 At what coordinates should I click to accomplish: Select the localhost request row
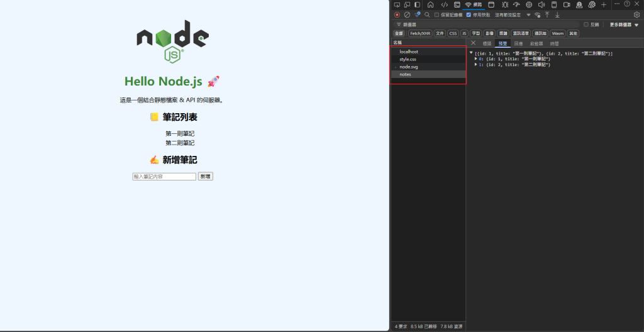tap(428, 52)
